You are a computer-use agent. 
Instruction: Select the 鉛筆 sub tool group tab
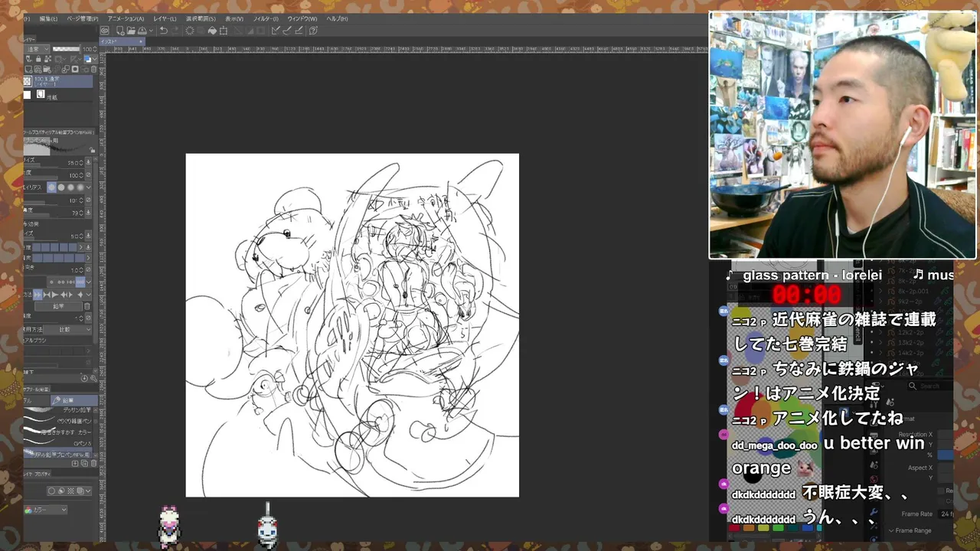pos(73,400)
